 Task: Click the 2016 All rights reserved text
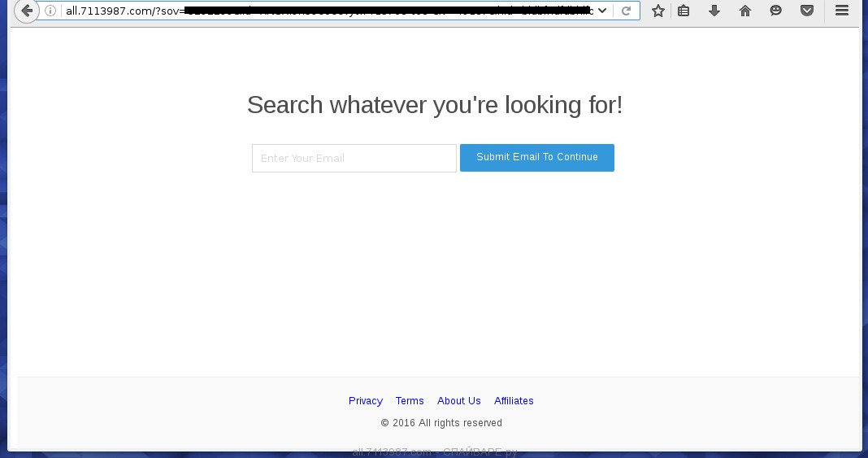tap(441, 423)
